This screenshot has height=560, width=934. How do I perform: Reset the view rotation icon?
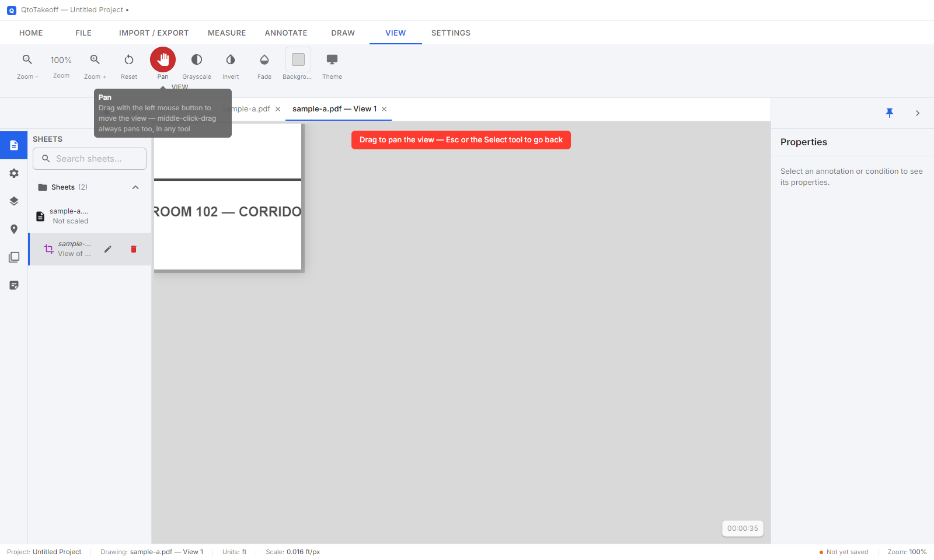click(x=129, y=60)
